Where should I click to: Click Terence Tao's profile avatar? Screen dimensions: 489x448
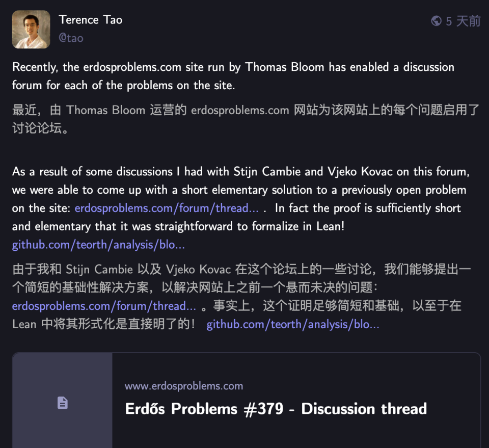(31, 30)
